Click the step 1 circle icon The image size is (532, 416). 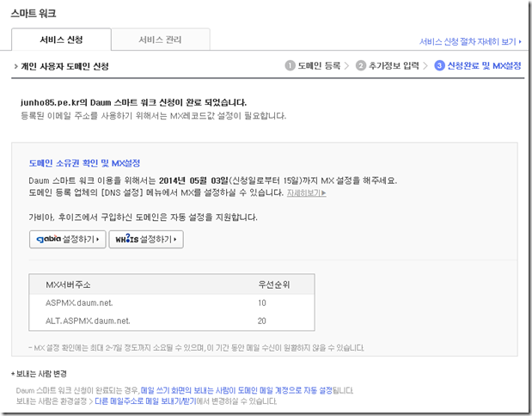point(290,65)
